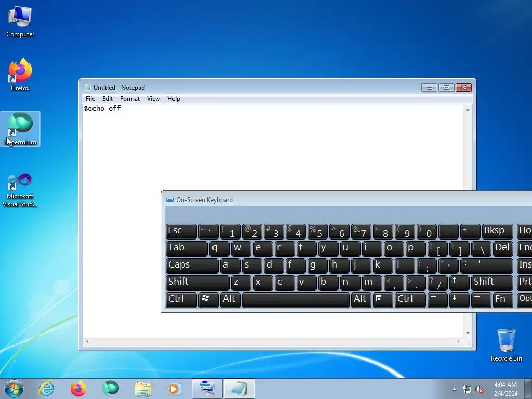Viewport: 532px width, 399px height.
Task: Open Notepad's Help menu
Action: click(174, 98)
